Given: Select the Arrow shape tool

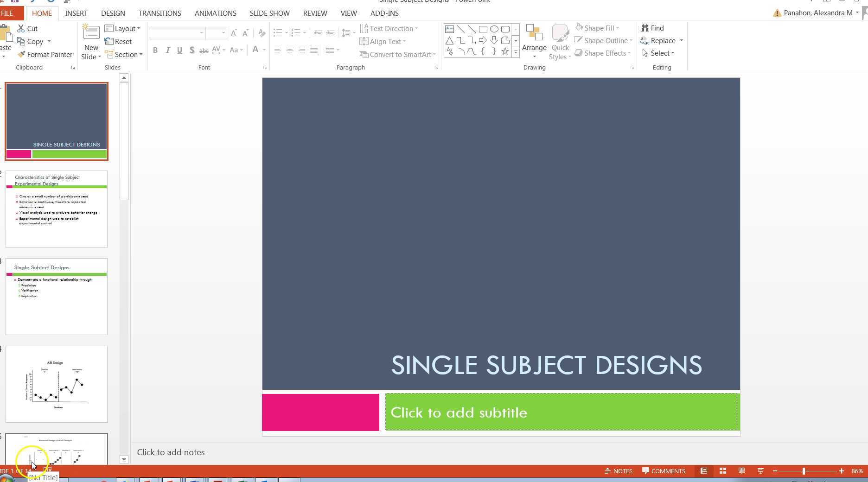Looking at the screenshot, I should pos(472,29).
